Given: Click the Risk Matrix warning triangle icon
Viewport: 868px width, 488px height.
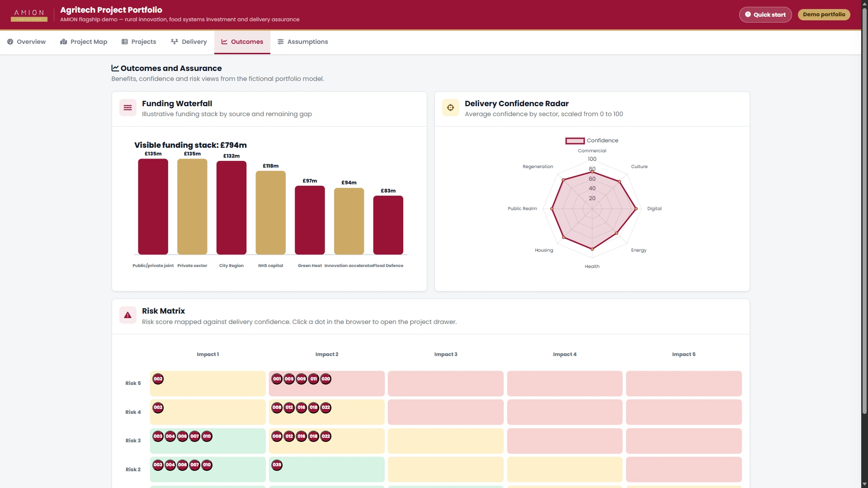Looking at the screenshot, I should point(127,315).
